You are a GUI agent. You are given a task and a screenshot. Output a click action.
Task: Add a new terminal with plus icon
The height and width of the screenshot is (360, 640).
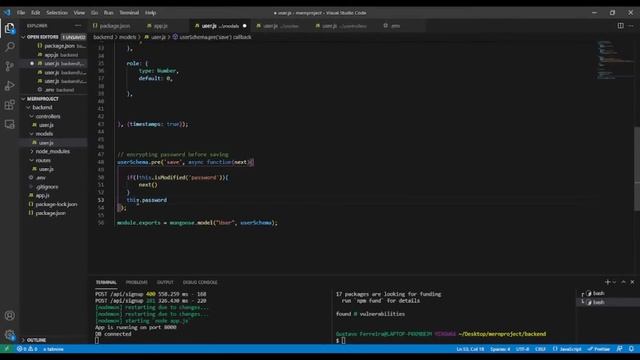607,282
